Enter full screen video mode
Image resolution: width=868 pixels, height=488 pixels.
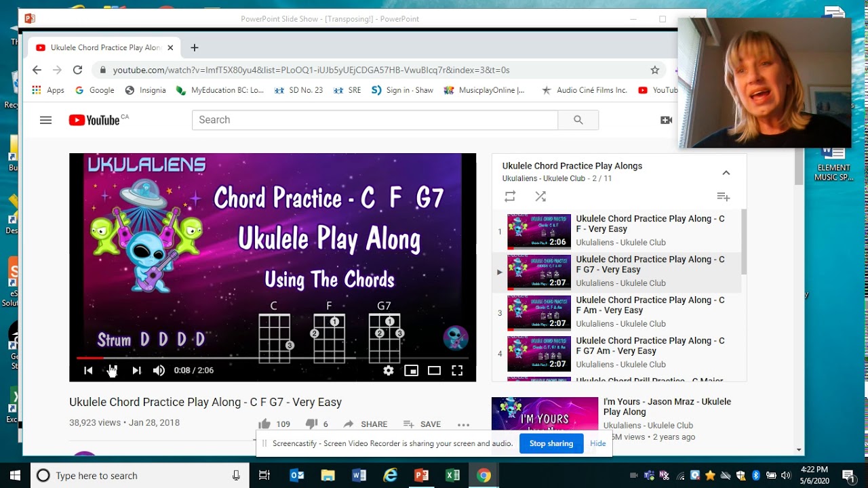457,370
